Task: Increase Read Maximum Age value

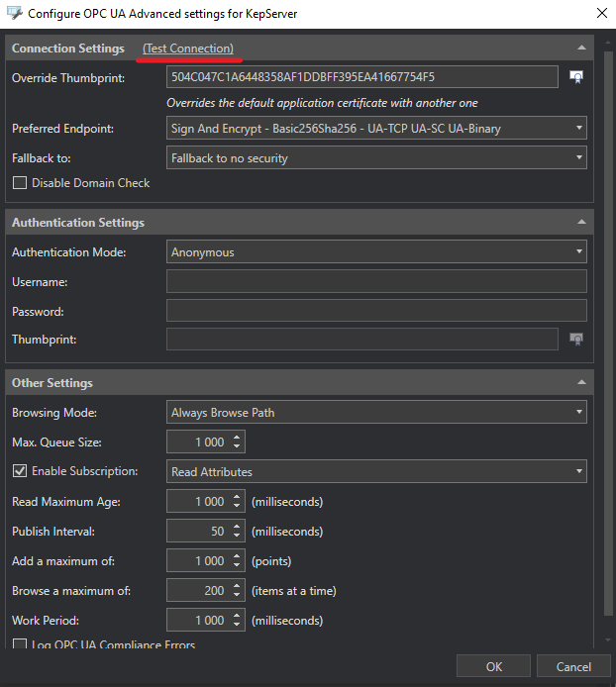Action: (x=237, y=497)
